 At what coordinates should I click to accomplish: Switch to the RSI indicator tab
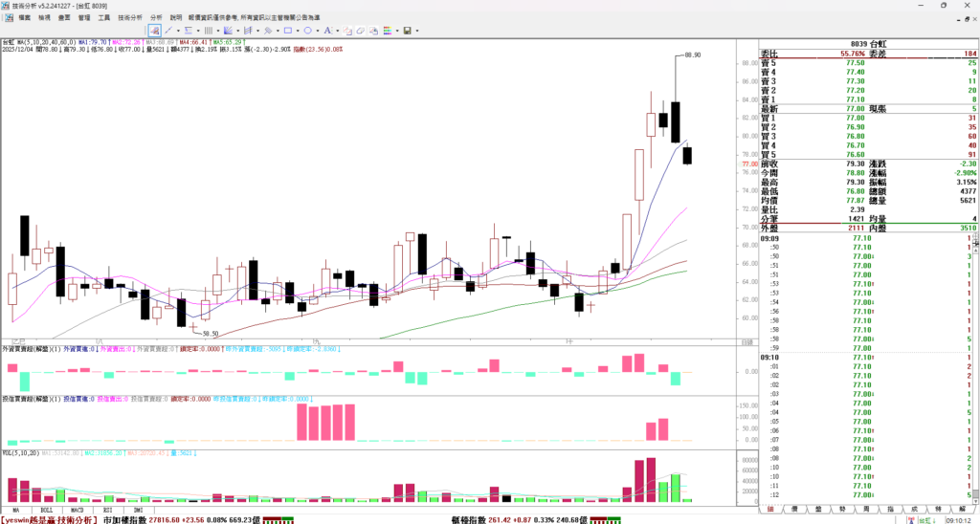pyautogui.click(x=106, y=511)
